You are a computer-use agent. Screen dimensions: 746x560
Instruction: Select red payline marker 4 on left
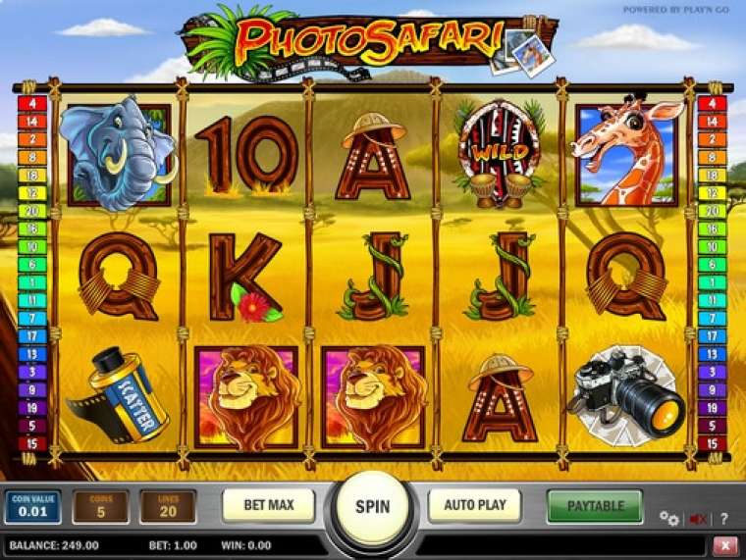(32, 103)
